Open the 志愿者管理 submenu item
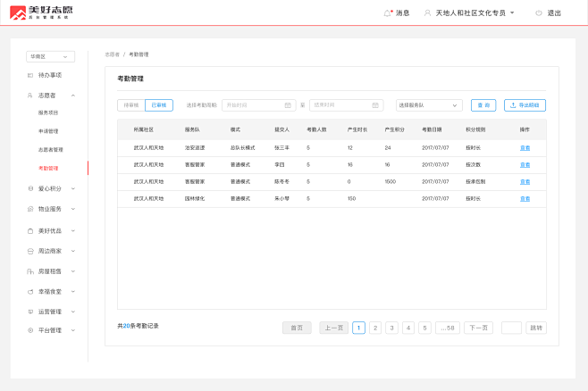 [51, 150]
